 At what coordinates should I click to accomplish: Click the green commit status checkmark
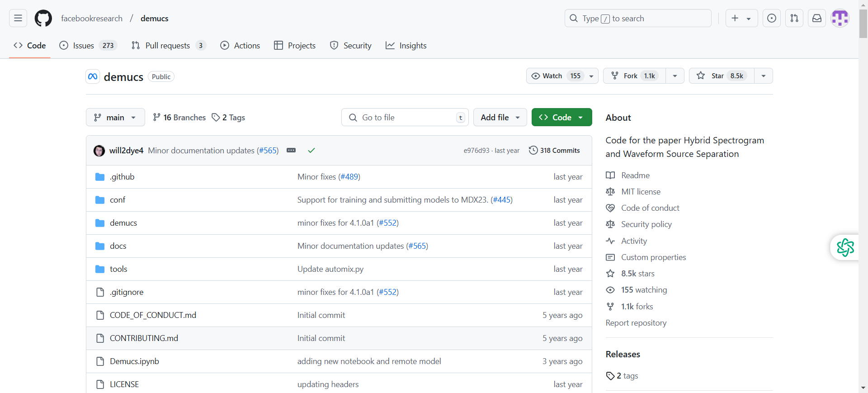click(311, 151)
